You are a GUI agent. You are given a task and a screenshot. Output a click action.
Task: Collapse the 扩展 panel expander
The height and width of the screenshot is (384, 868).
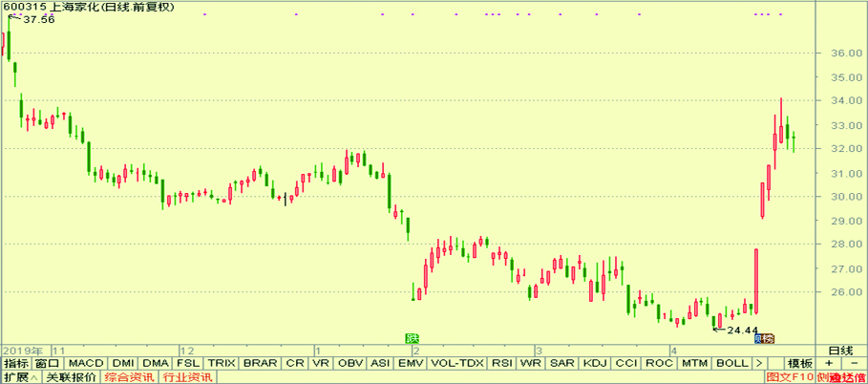tap(20, 378)
